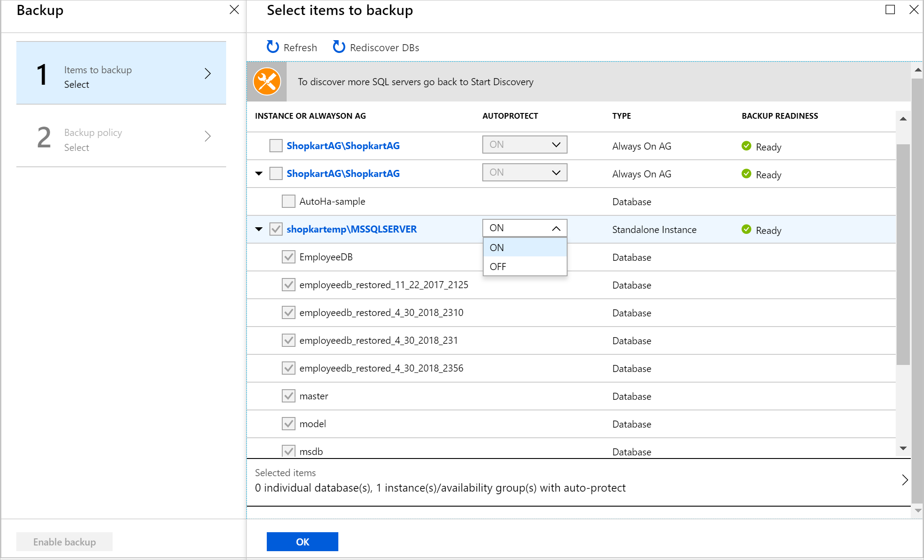The height and width of the screenshot is (560, 924).
Task: Click the orange wrench/warning icon
Action: (267, 81)
